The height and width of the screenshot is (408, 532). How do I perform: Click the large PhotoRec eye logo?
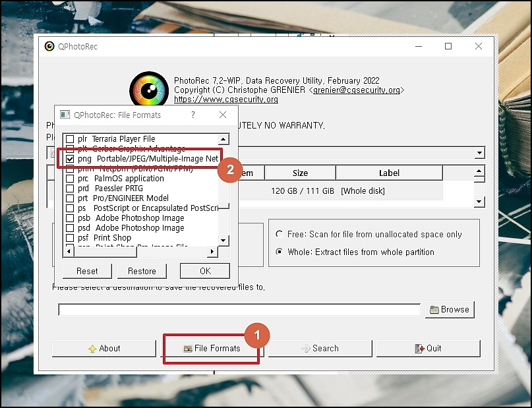click(149, 90)
